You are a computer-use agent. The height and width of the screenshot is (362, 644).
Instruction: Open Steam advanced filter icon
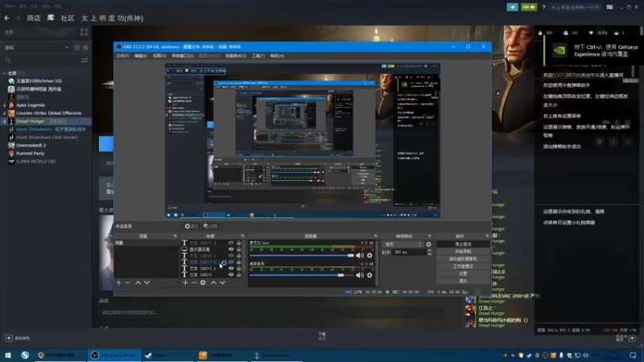(x=85, y=60)
